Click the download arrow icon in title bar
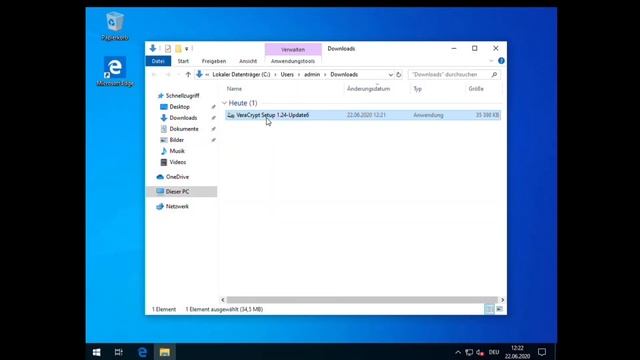Viewport: 640px width, 360px height. (x=152, y=48)
